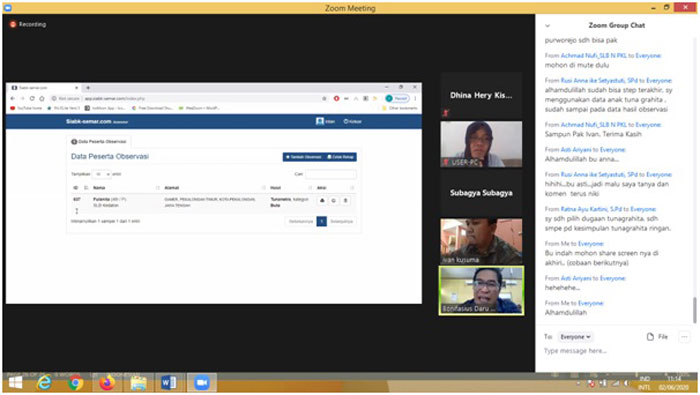Click the user profile icon in site header

320,121
